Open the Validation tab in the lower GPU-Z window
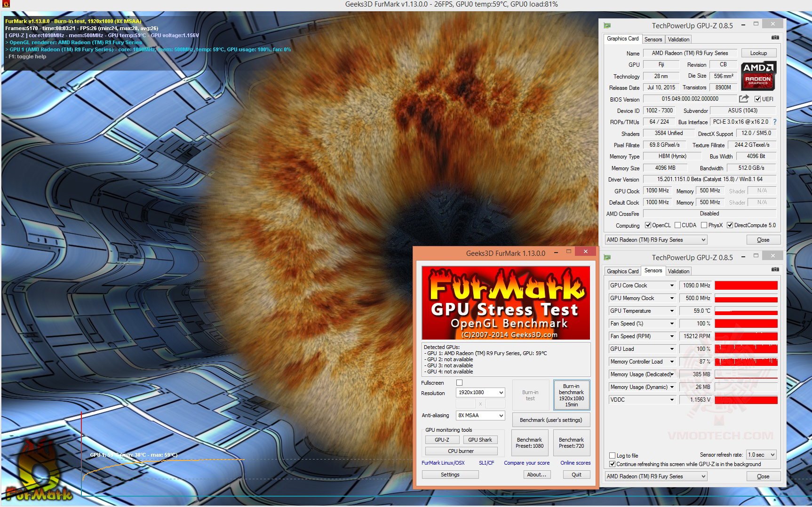This screenshot has height=507, width=812. coord(678,271)
